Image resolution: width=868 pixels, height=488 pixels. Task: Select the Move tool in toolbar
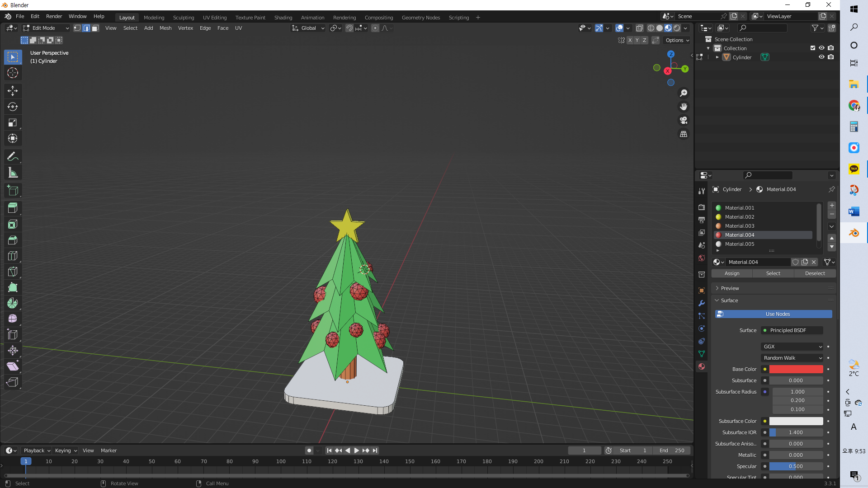click(13, 91)
